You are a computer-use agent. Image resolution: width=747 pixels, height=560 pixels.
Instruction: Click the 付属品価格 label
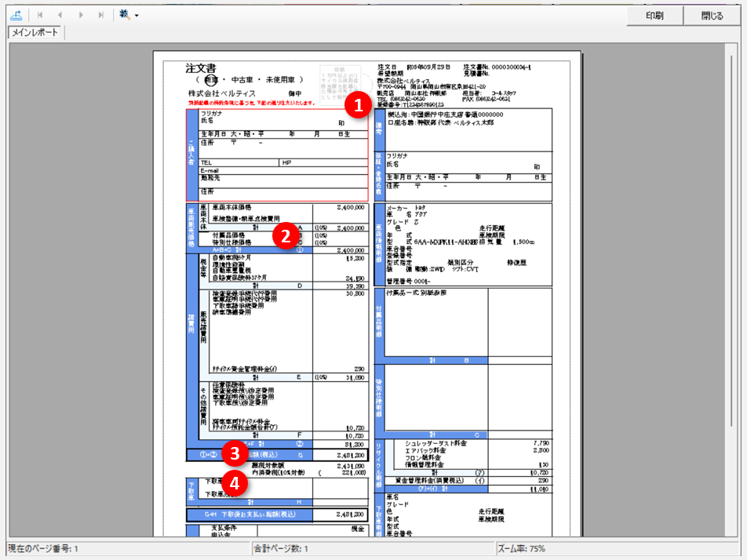[x=228, y=236]
